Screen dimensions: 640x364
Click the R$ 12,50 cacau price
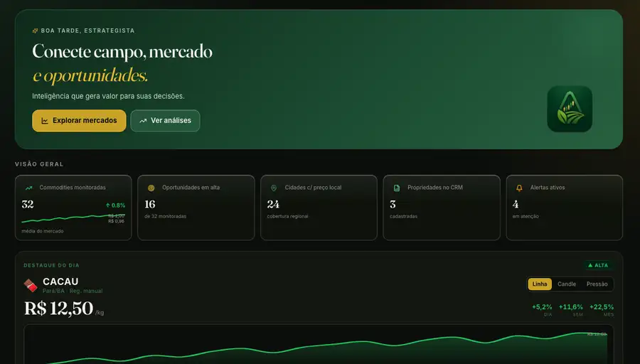point(59,309)
